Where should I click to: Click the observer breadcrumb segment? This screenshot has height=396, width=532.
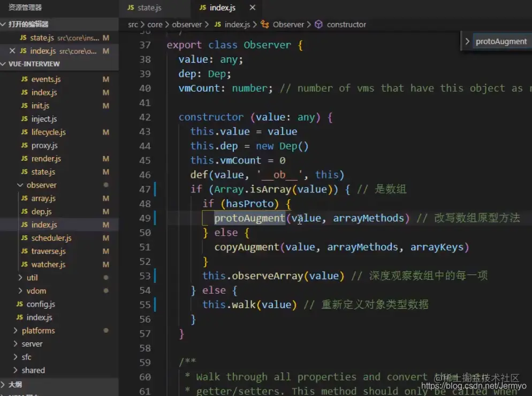pos(187,25)
